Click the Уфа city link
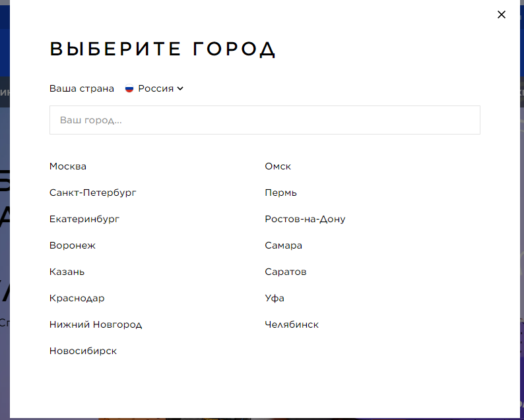 point(275,298)
